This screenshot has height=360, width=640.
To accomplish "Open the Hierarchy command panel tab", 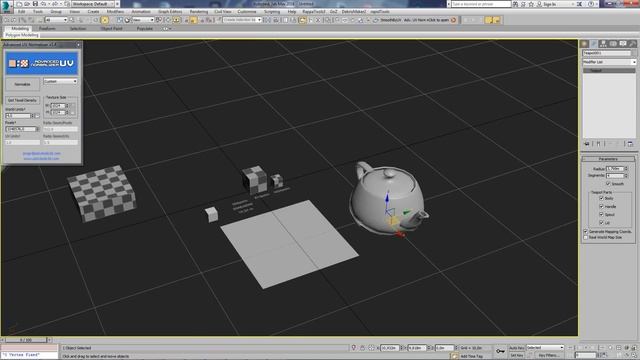I will click(x=603, y=43).
